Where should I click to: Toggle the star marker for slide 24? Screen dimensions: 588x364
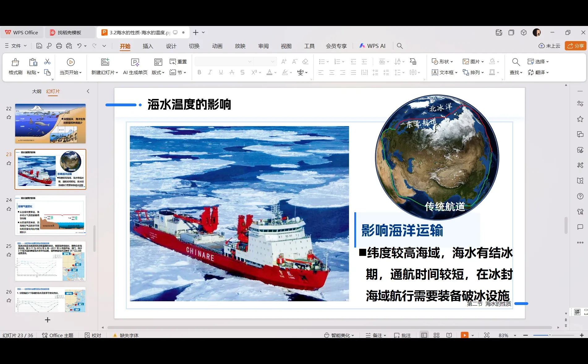tap(9, 209)
